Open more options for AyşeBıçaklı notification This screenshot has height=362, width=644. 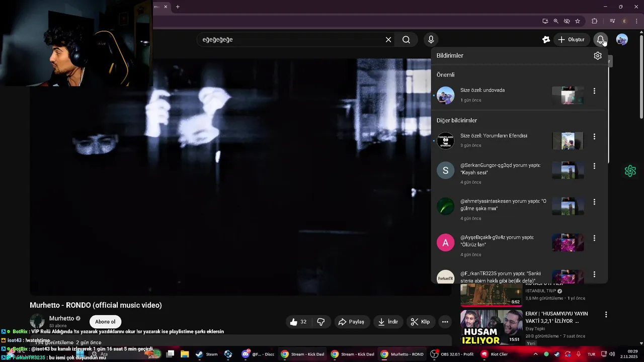pos(594,238)
